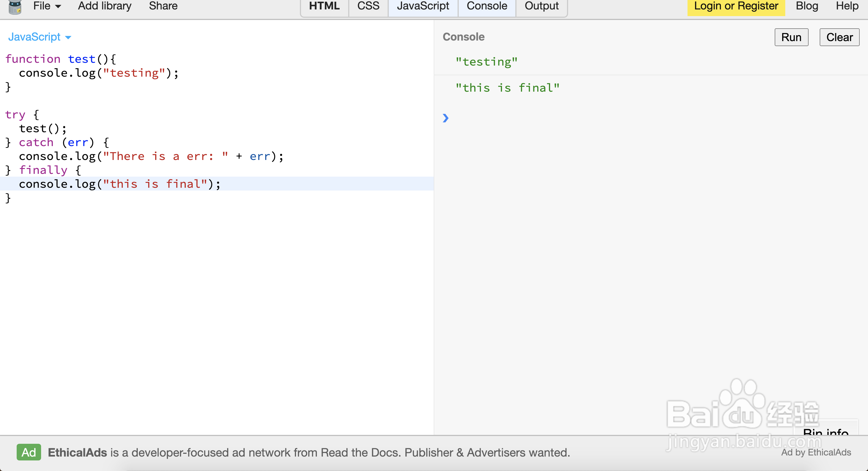Expand the JavaScript language selector dropdown

click(x=39, y=37)
